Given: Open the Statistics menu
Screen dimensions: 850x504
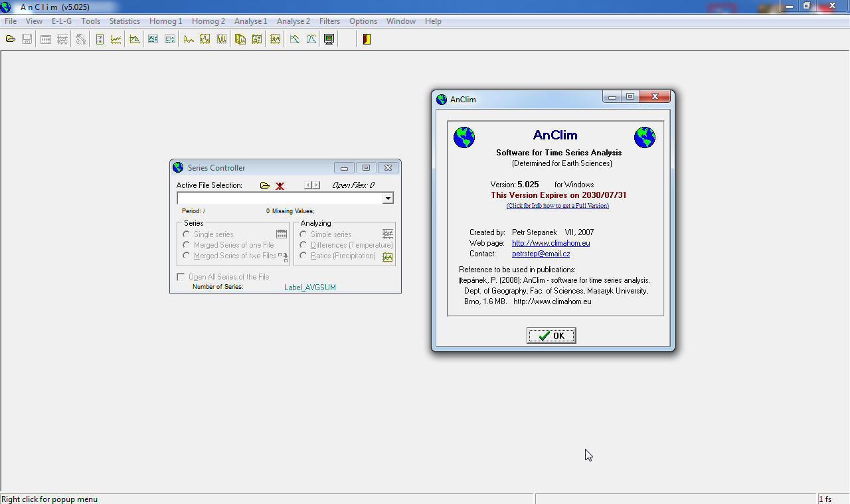Looking at the screenshot, I should pyautogui.click(x=125, y=21).
